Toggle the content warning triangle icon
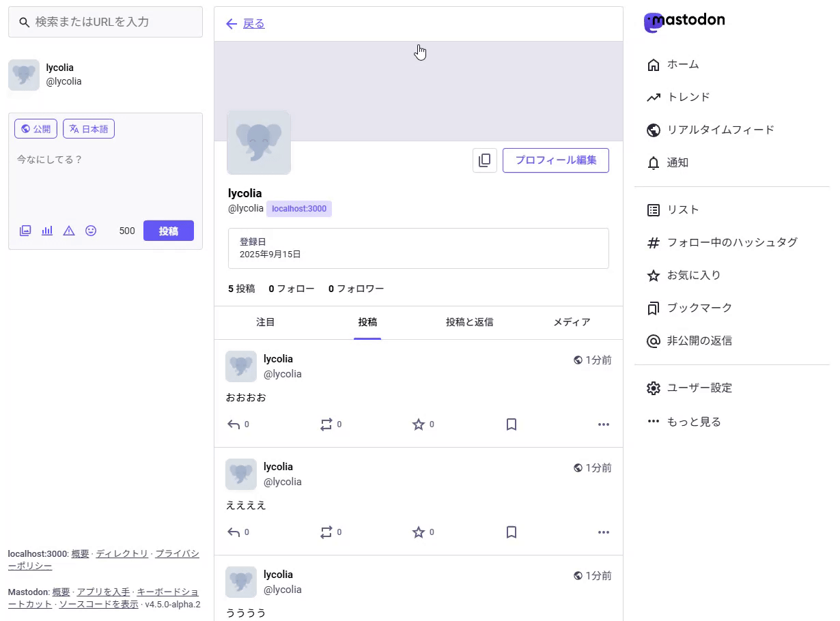The image size is (840, 621). click(69, 231)
